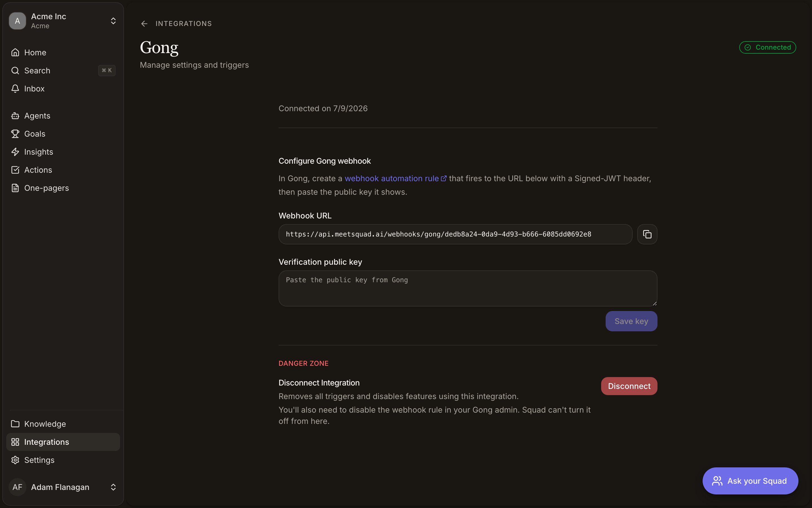Click the 'Disconnect Integration' heading
The image size is (812, 508).
(319, 383)
